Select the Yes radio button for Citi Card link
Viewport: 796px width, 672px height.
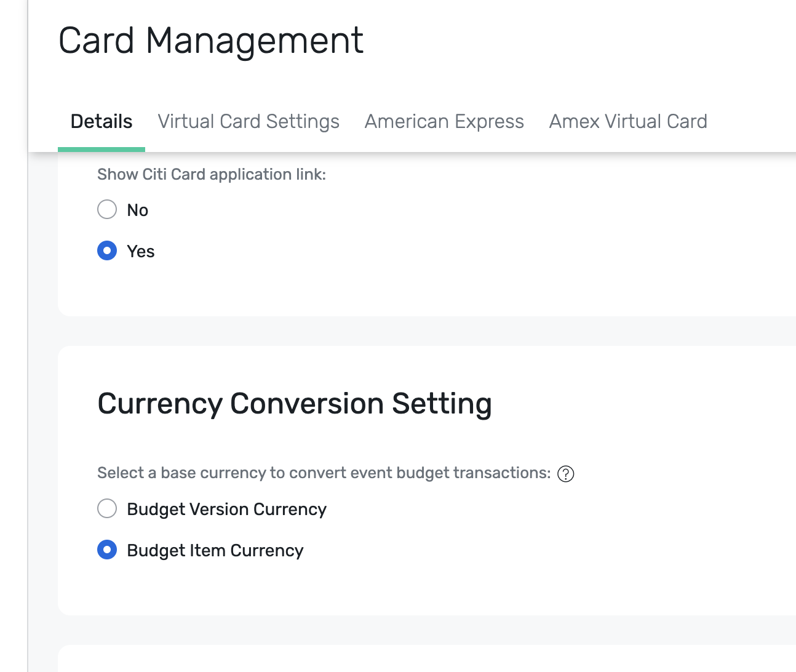click(x=107, y=250)
